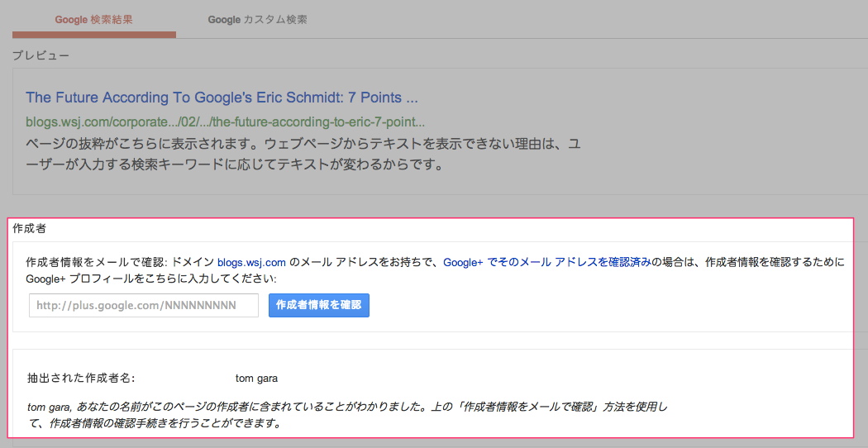Click the Google+ プロフィールをこちらに入力 instruction line

[x=150, y=278]
